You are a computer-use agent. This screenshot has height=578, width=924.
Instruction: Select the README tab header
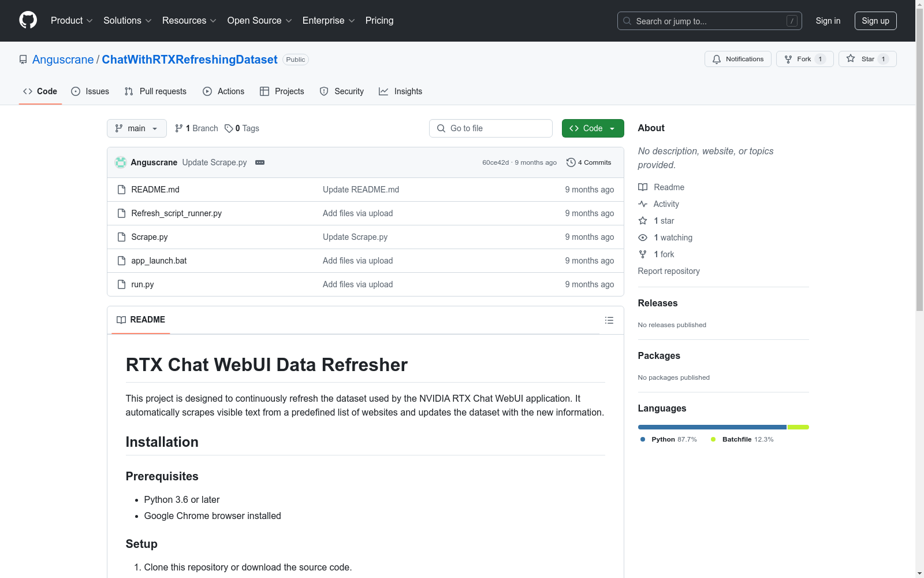(141, 320)
